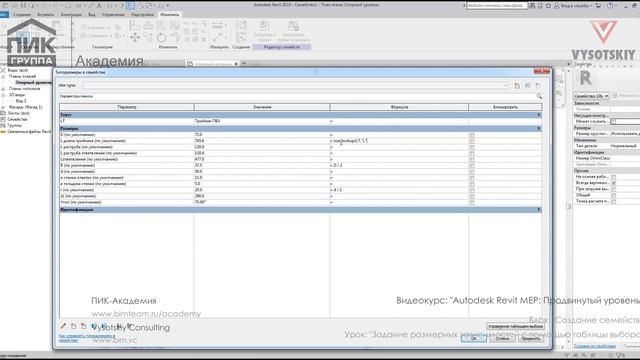Select the Изменить ribbon tab
Image resolution: width=640 pixels, height=360 pixels.
click(169, 15)
